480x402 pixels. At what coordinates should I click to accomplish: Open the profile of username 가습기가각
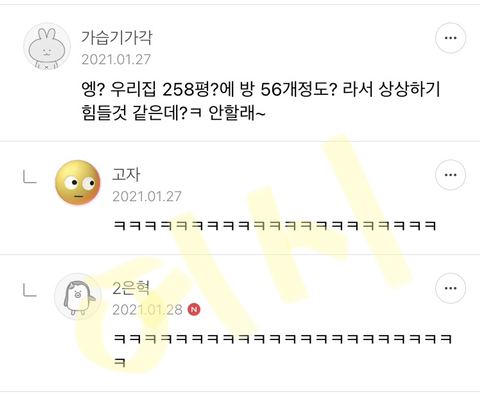117,37
